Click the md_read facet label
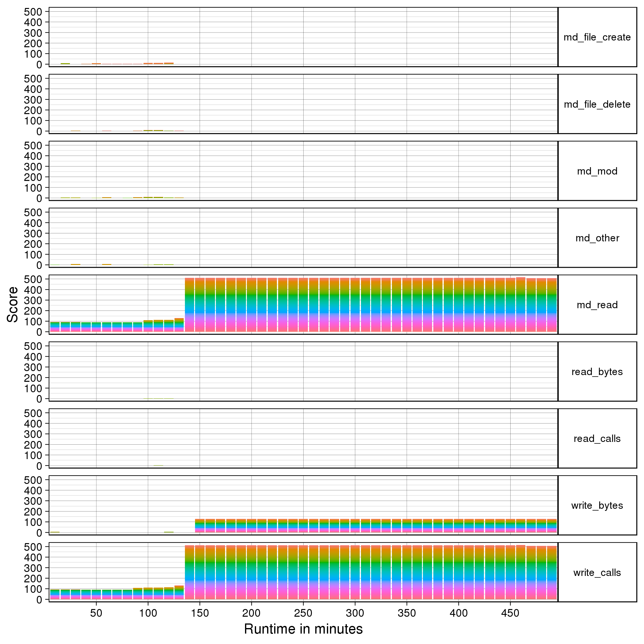 point(597,305)
